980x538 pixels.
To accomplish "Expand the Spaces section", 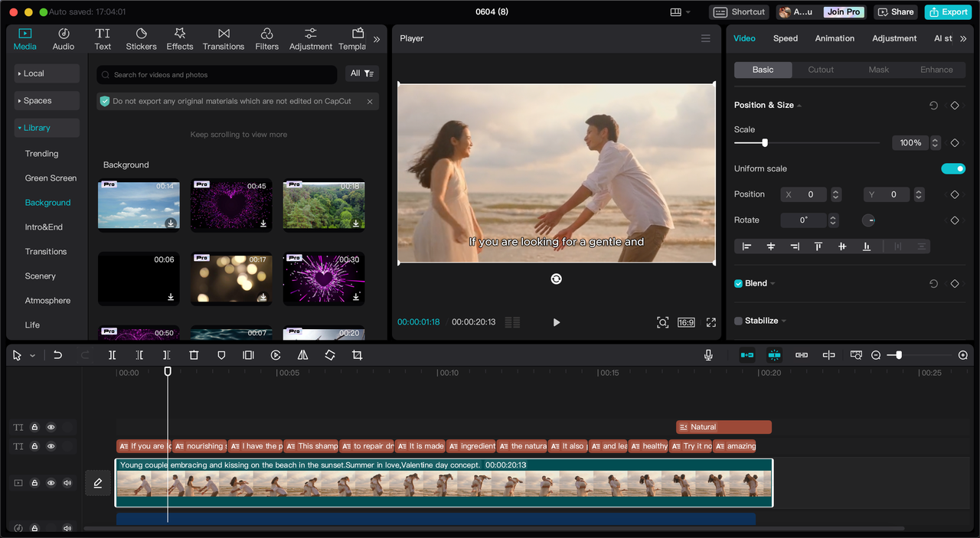I will coord(47,101).
